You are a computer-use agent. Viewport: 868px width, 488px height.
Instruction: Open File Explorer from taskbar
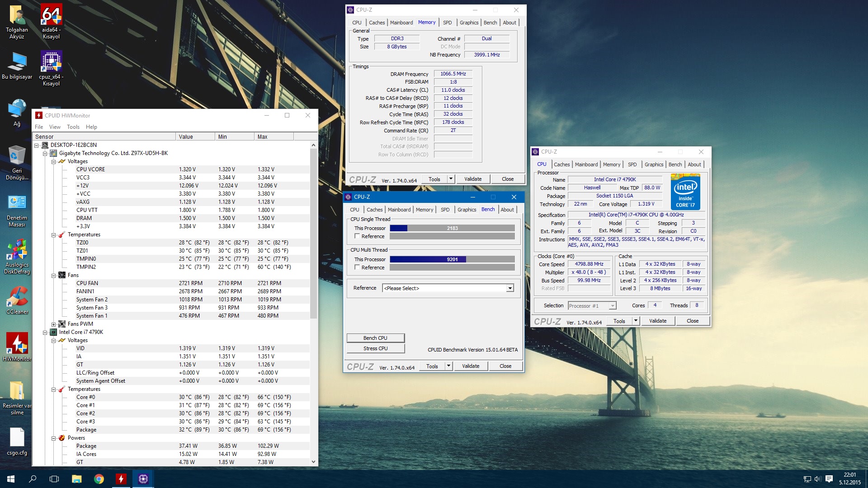click(76, 479)
